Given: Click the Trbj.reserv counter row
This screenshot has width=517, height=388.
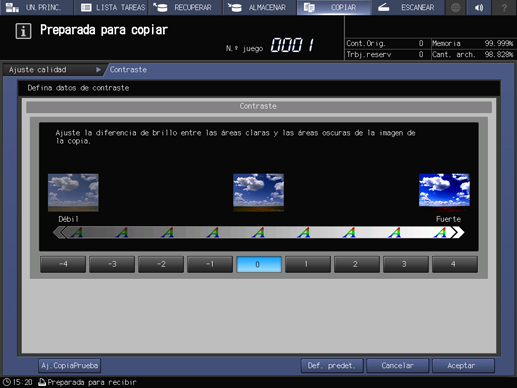Looking at the screenshot, I should (385, 54).
